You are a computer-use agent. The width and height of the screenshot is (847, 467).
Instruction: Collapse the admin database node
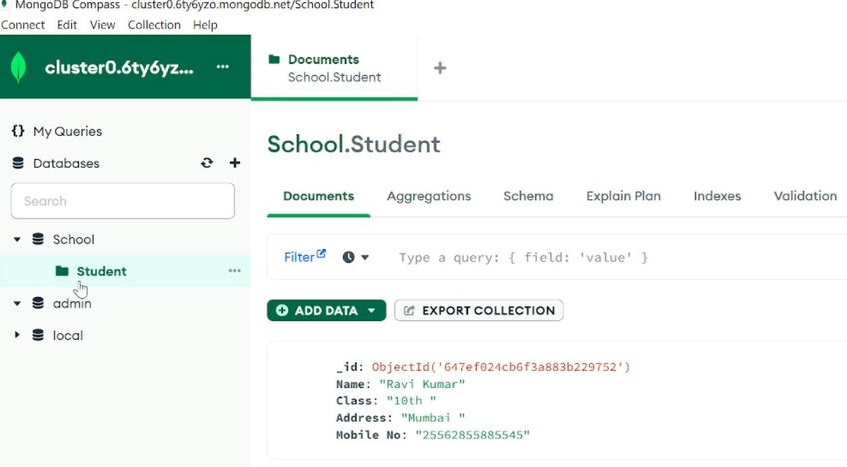pyautogui.click(x=17, y=303)
